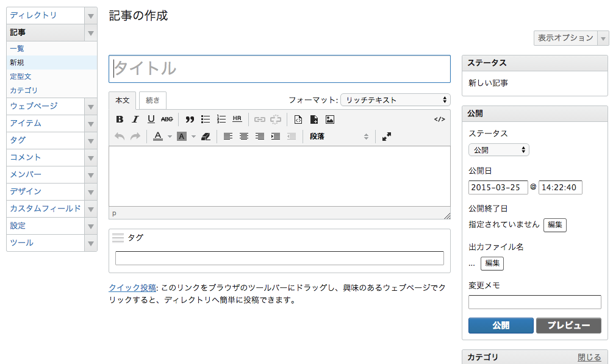Click the clear formatting eraser icon
The image size is (613, 364).
tap(206, 137)
